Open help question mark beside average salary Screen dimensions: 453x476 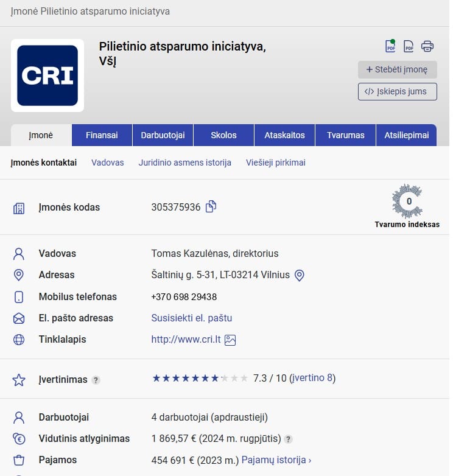tap(288, 439)
